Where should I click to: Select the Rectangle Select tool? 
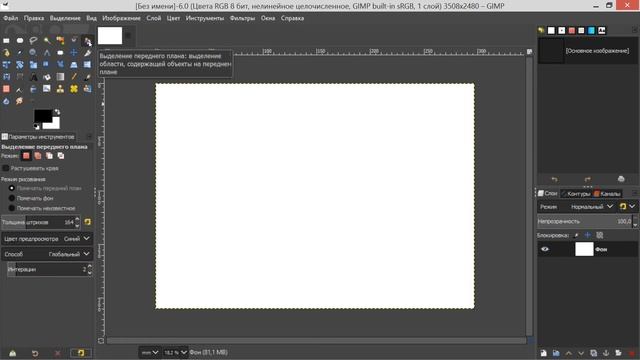6,40
